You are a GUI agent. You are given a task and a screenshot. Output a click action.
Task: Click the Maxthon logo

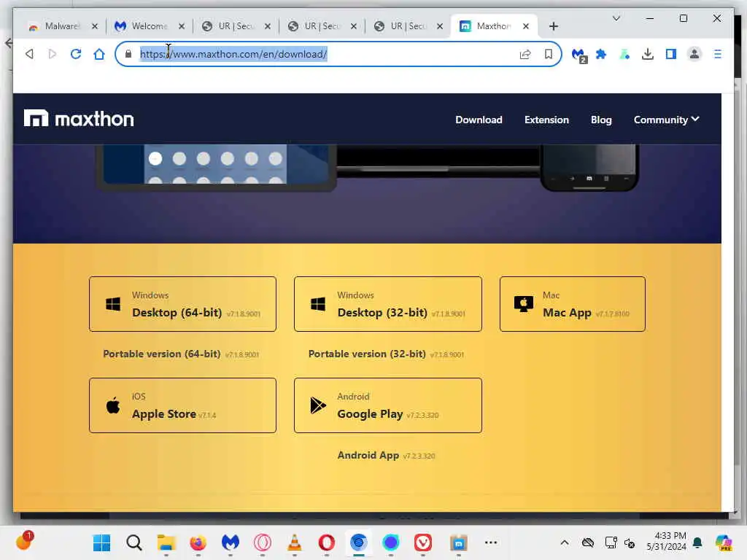coord(79,119)
